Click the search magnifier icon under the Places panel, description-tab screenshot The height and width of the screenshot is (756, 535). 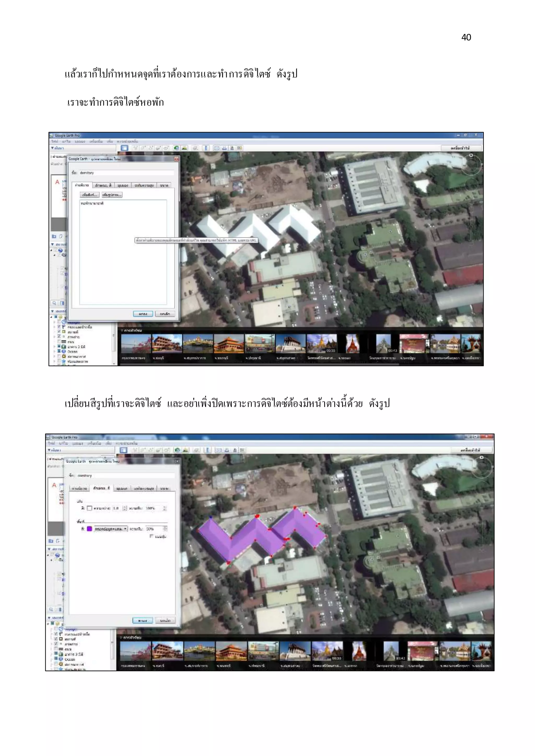tap(54, 303)
